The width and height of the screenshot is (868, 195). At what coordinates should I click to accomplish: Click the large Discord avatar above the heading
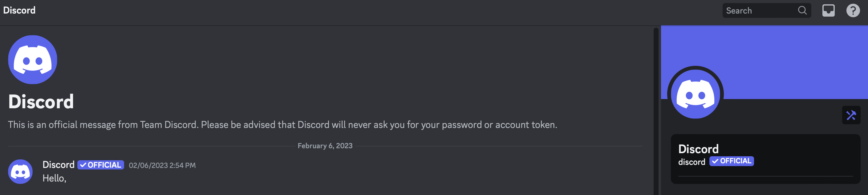click(x=33, y=59)
